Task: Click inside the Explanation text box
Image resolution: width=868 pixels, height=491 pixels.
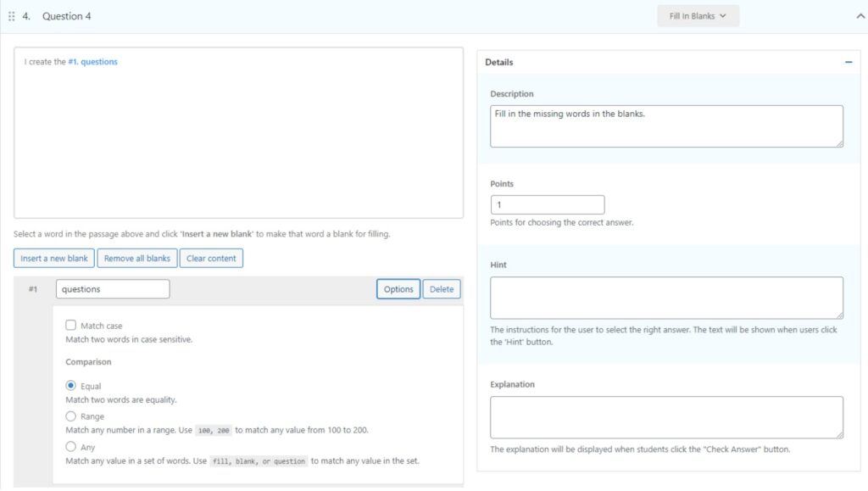Action: click(x=666, y=417)
